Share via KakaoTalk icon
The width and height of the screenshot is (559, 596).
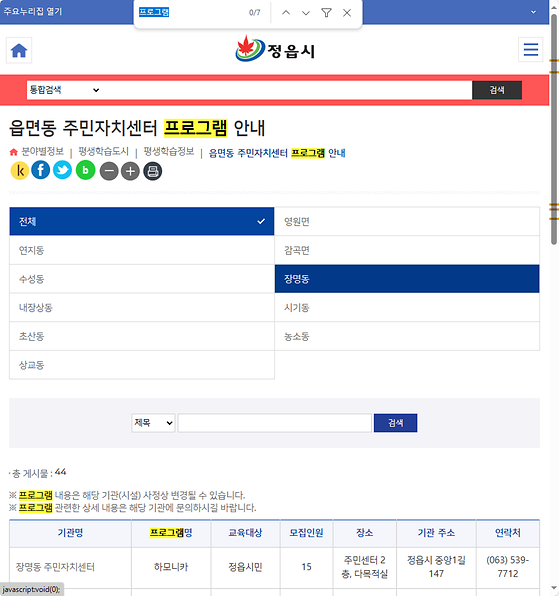20,170
